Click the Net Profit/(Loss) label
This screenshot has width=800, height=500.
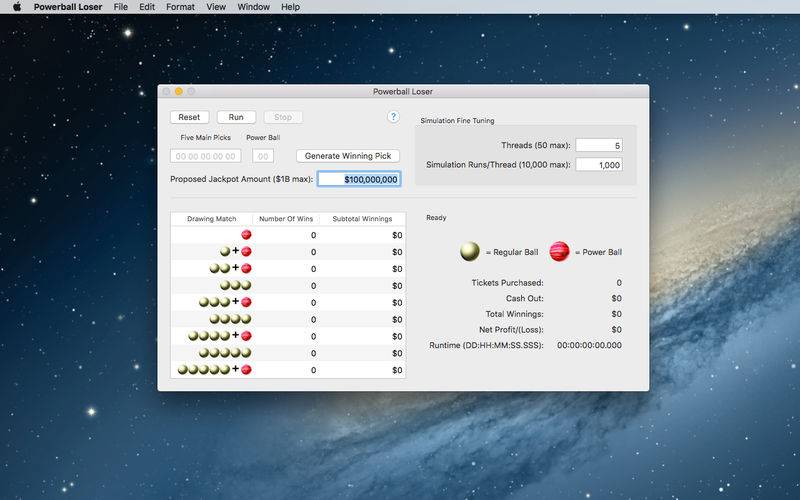coord(511,330)
